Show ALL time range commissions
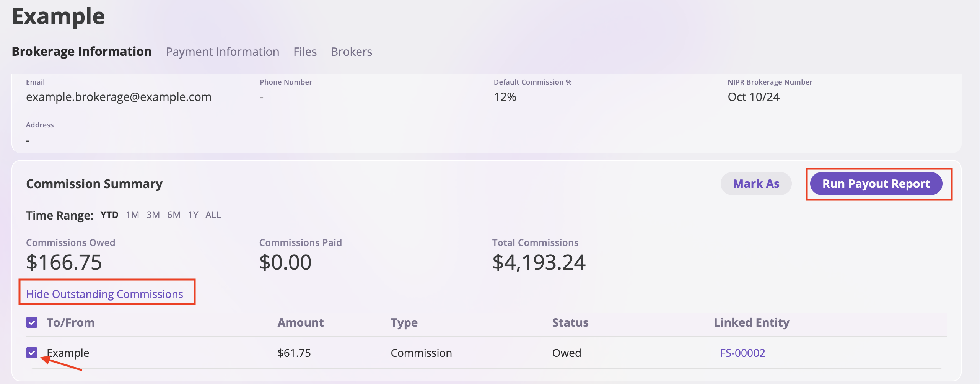Viewport: 980px width, 384px height. [213, 215]
